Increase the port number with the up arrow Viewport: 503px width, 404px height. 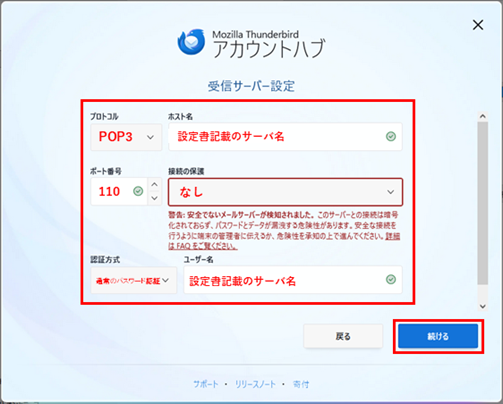click(x=154, y=184)
